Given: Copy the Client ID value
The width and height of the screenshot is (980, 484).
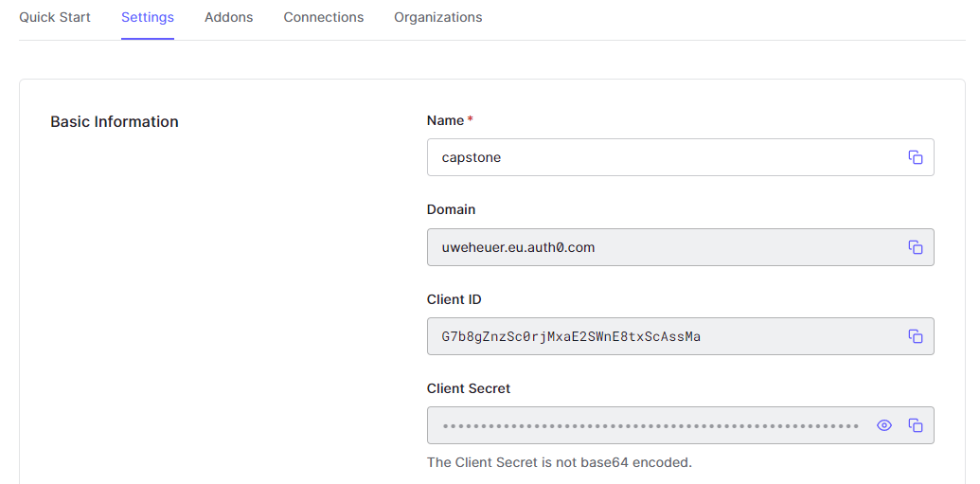Looking at the screenshot, I should [x=915, y=336].
